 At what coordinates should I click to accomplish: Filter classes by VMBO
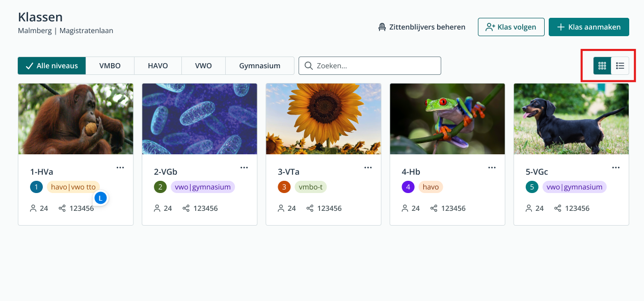pos(110,66)
